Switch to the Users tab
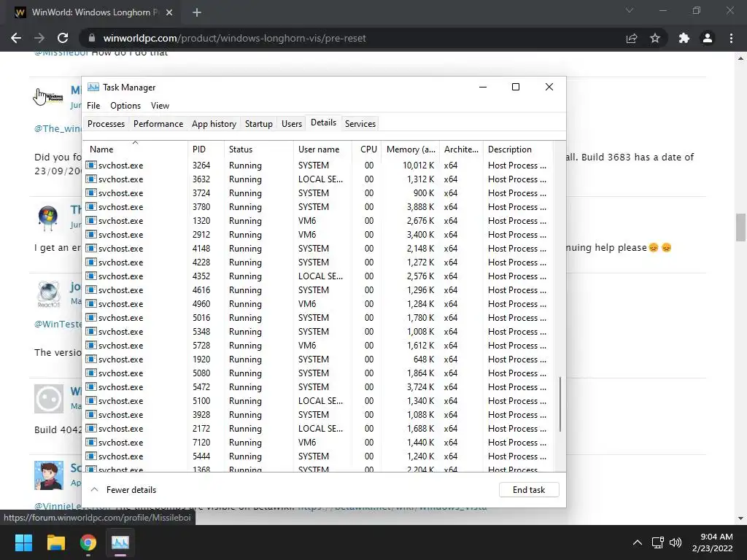The width and height of the screenshot is (747, 560). click(x=292, y=124)
